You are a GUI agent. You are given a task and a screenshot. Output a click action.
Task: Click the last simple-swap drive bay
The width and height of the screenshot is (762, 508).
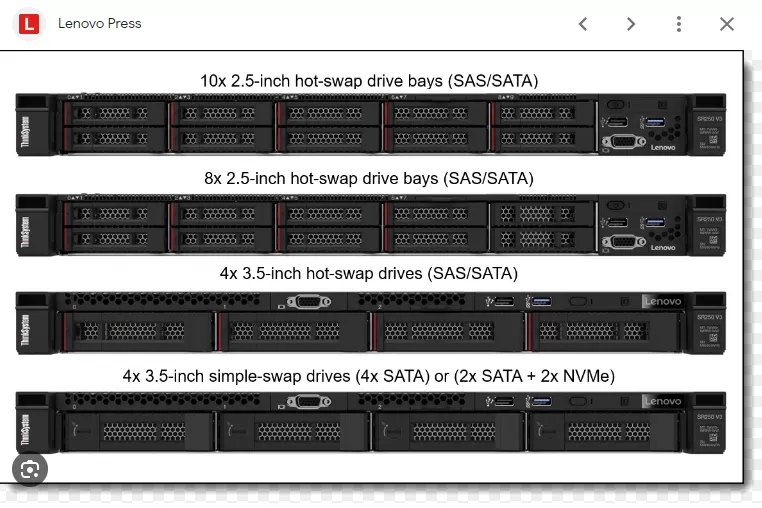pyautogui.click(x=606, y=431)
